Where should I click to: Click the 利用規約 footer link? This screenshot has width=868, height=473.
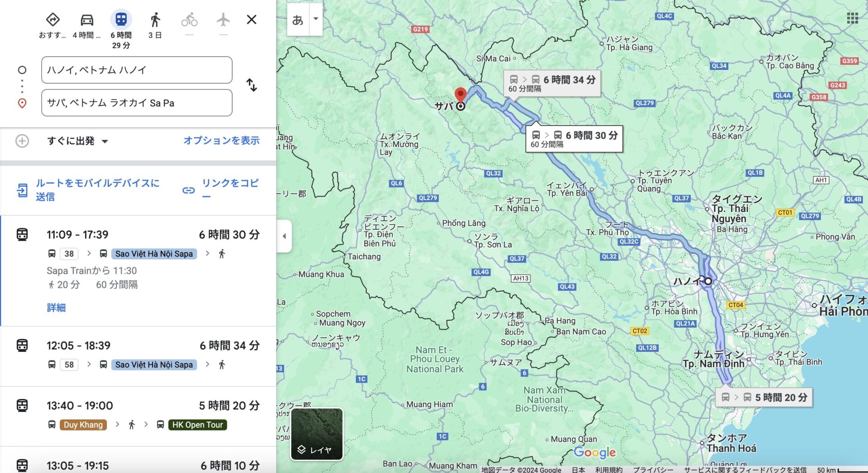tap(609, 470)
